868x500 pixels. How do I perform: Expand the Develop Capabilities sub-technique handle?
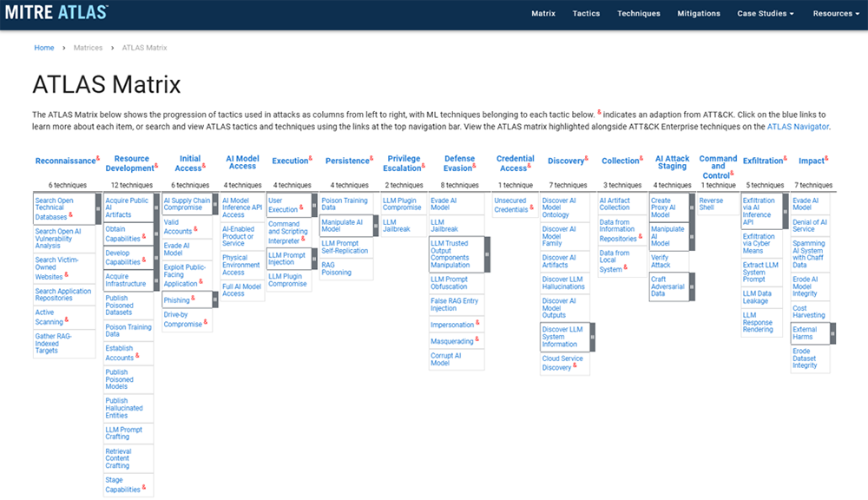tap(156, 258)
